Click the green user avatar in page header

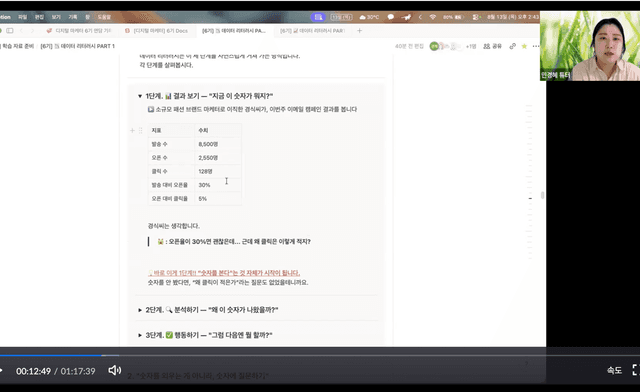pos(434,46)
